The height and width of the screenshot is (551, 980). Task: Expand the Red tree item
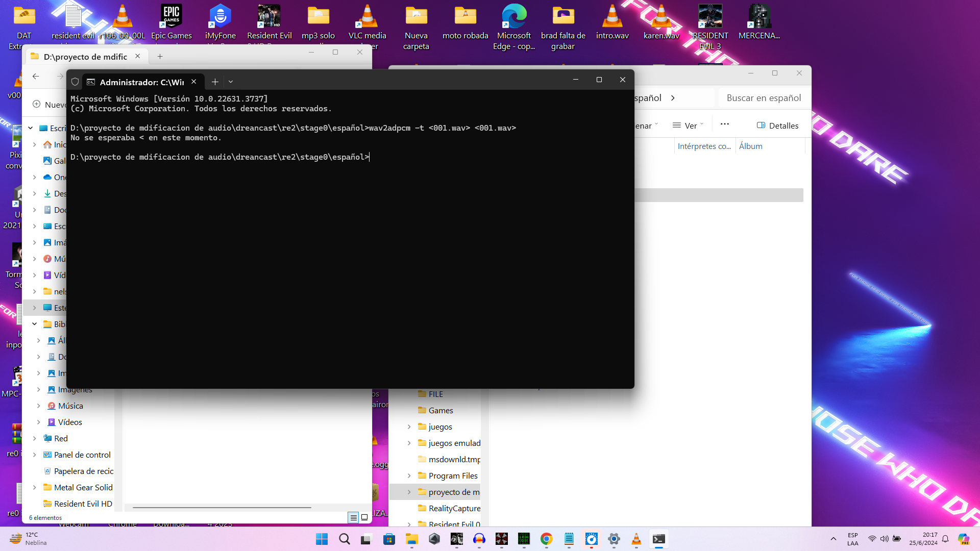pos(35,439)
